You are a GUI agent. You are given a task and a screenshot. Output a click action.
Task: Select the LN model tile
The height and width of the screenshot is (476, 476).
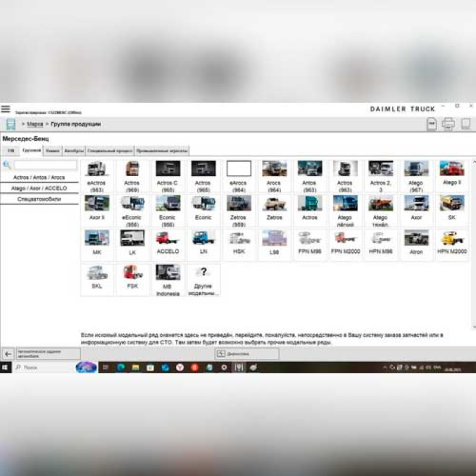point(203,245)
